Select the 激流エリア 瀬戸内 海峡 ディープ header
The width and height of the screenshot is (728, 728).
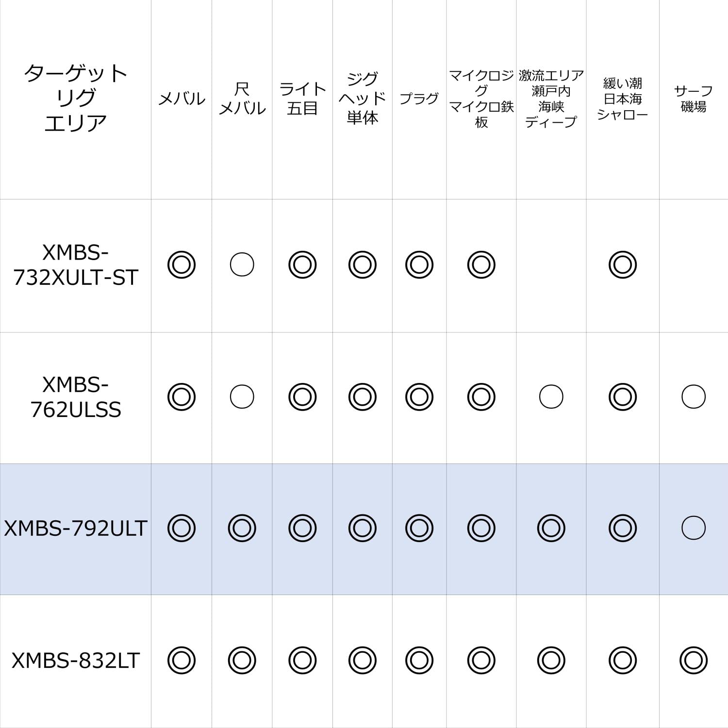pos(551,99)
